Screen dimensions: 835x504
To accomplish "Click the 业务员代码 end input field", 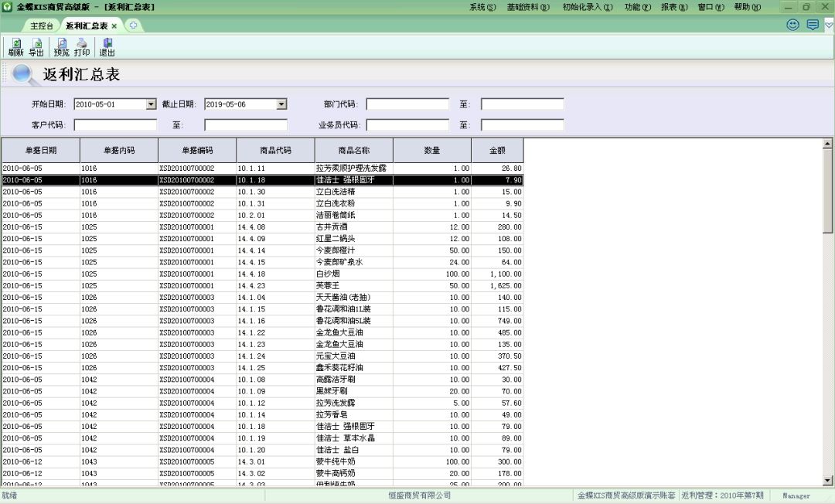I will (523, 125).
